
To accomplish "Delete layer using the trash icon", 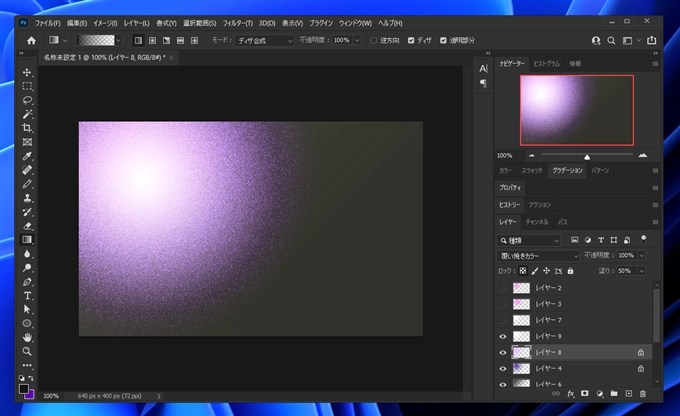I will (643, 394).
